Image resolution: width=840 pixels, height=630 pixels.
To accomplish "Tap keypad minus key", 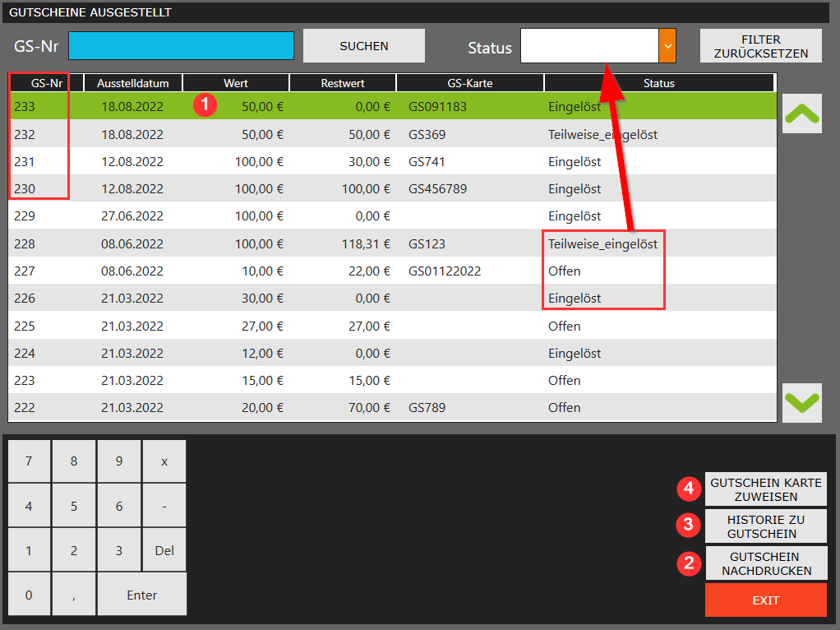I will point(164,506).
